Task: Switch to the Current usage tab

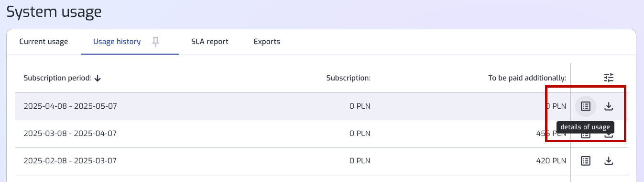Action: [x=44, y=42]
